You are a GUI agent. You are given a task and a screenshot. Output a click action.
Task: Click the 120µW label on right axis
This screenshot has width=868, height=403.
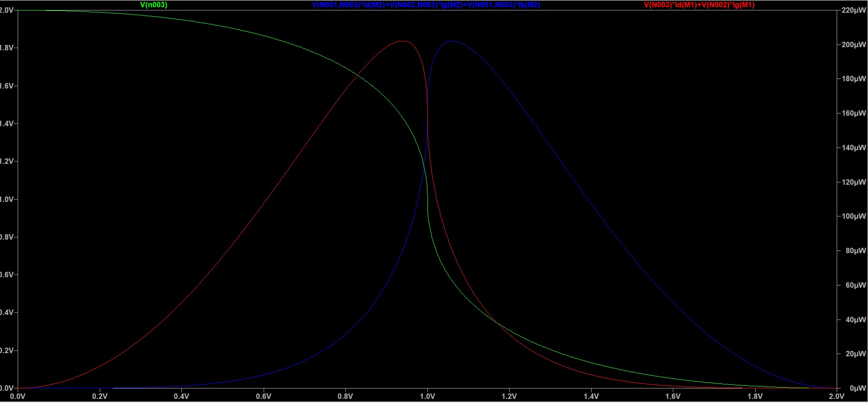coord(854,182)
